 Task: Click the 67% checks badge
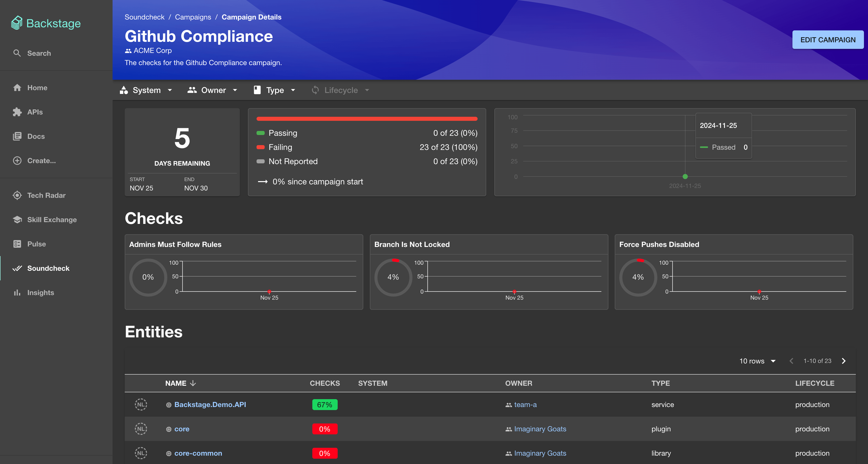point(324,404)
